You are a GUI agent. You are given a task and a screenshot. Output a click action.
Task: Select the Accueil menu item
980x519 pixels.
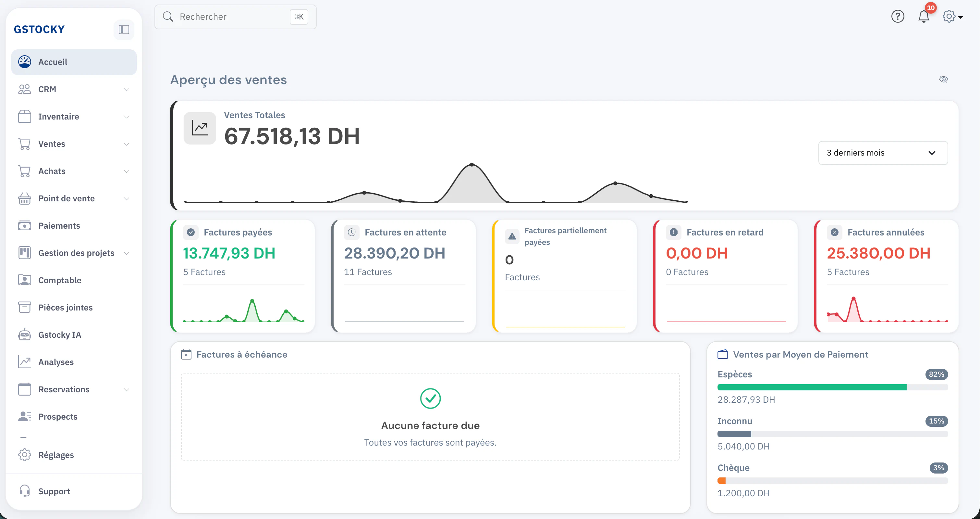(x=74, y=62)
